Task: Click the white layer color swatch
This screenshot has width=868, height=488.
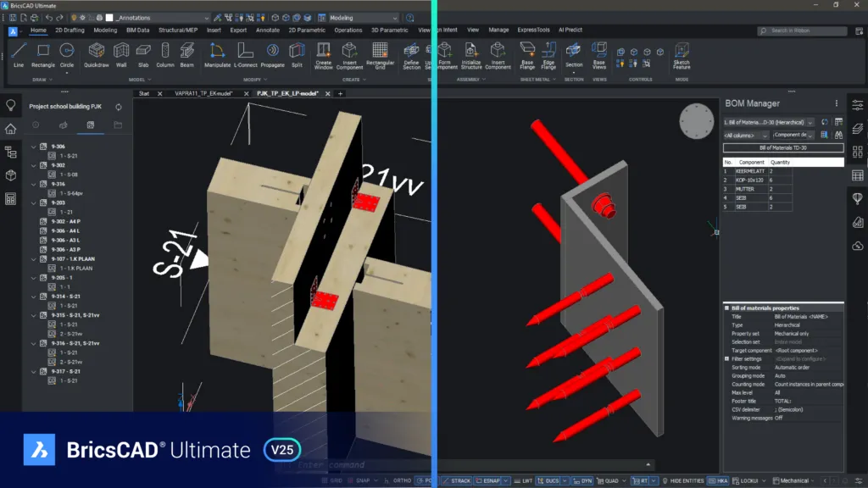Action: (x=109, y=18)
